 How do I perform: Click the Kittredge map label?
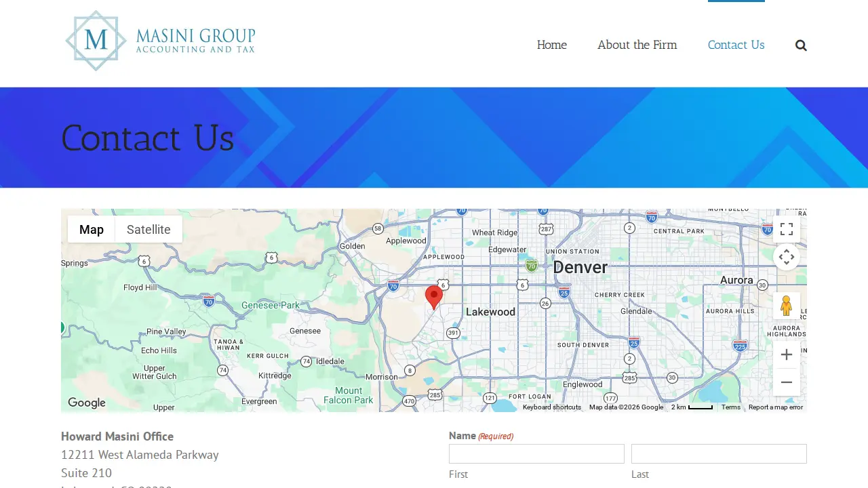(x=275, y=375)
